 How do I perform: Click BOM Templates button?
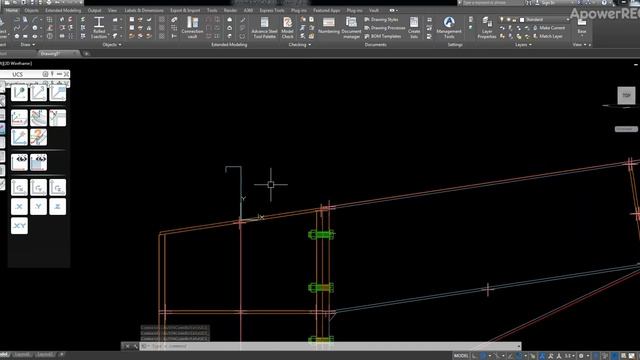(x=382, y=36)
